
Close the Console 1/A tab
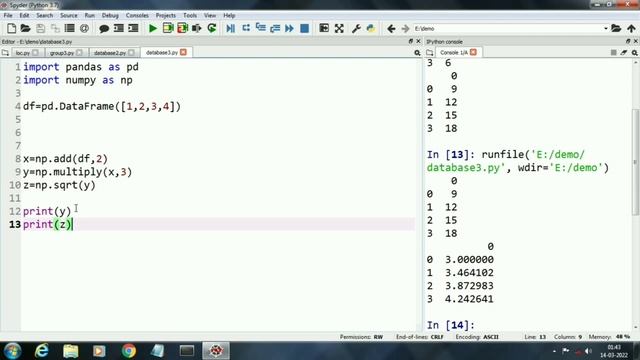coord(473,52)
